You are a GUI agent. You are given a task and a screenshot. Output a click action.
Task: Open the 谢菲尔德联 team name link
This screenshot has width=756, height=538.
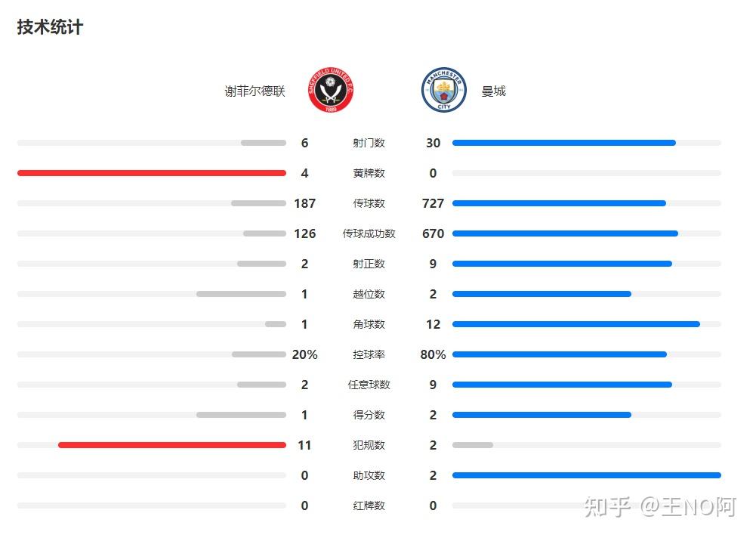pyautogui.click(x=255, y=91)
